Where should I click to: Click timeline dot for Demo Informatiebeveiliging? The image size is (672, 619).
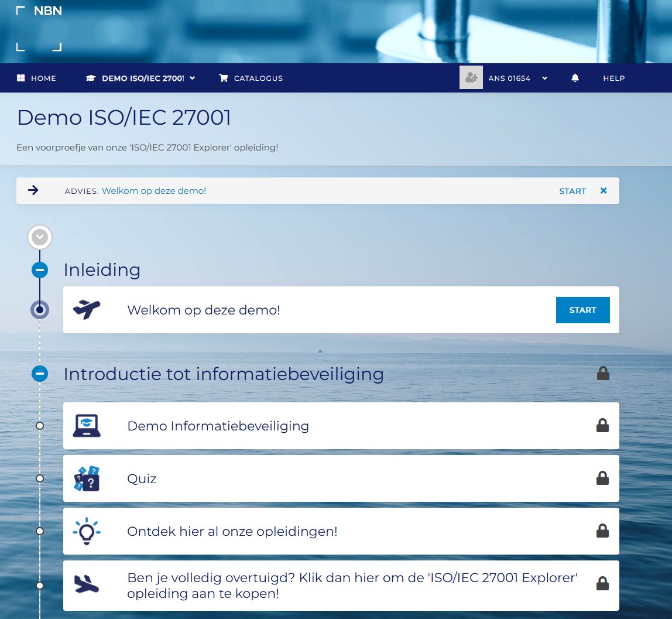pos(40,426)
